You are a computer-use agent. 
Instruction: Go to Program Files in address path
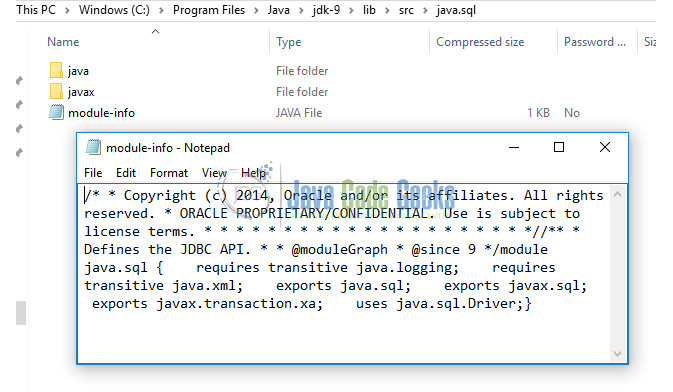[x=209, y=10]
